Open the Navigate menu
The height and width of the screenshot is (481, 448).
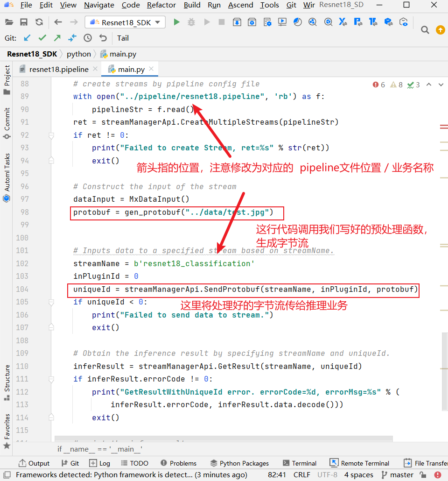pyautogui.click(x=99, y=5)
